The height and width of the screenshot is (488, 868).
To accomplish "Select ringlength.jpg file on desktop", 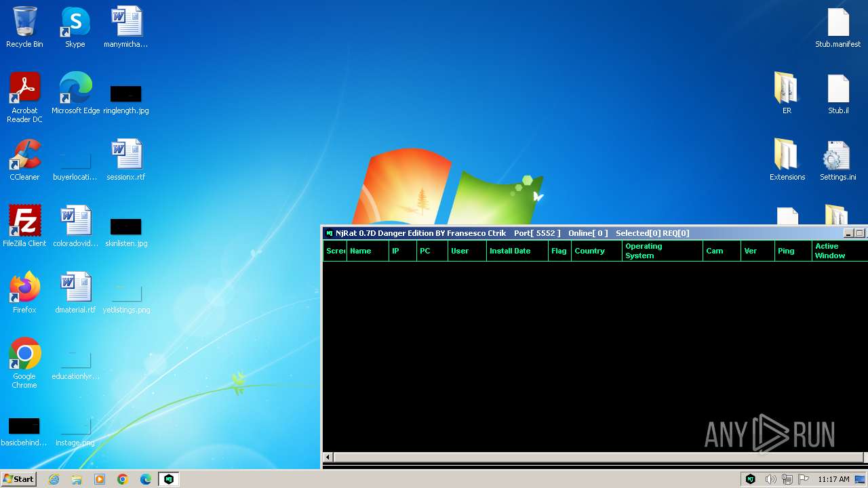I will click(126, 99).
